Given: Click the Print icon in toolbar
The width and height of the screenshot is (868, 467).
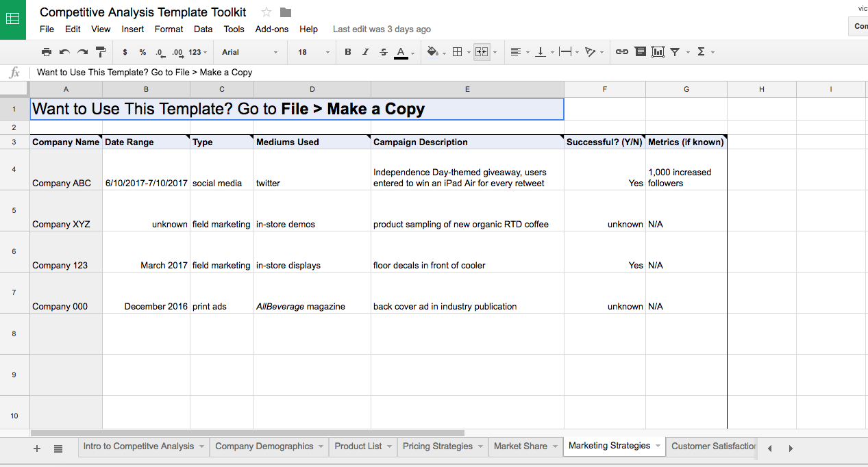Looking at the screenshot, I should pos(47,52).
